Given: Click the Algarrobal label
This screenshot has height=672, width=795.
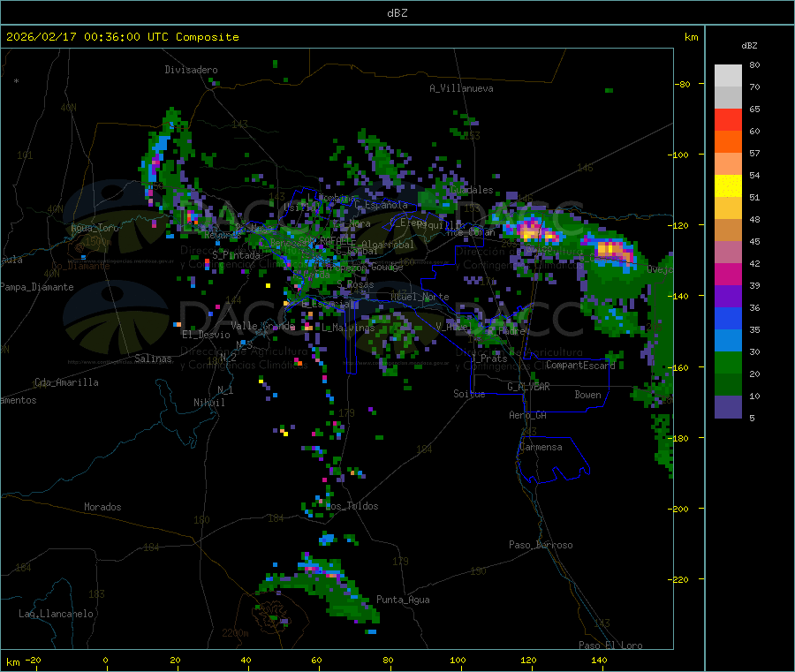Looking at the screenshot, I should pyautogui.click(x=388, y=245).
